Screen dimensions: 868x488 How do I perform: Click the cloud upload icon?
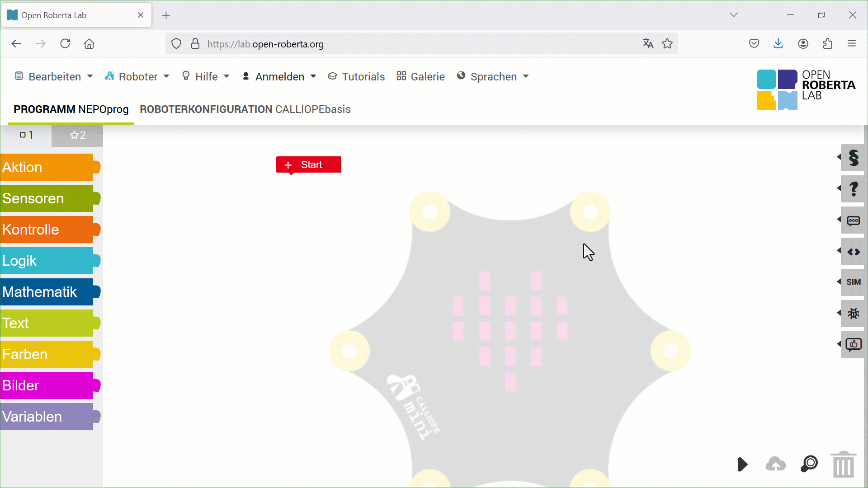[x=775, y=464]
